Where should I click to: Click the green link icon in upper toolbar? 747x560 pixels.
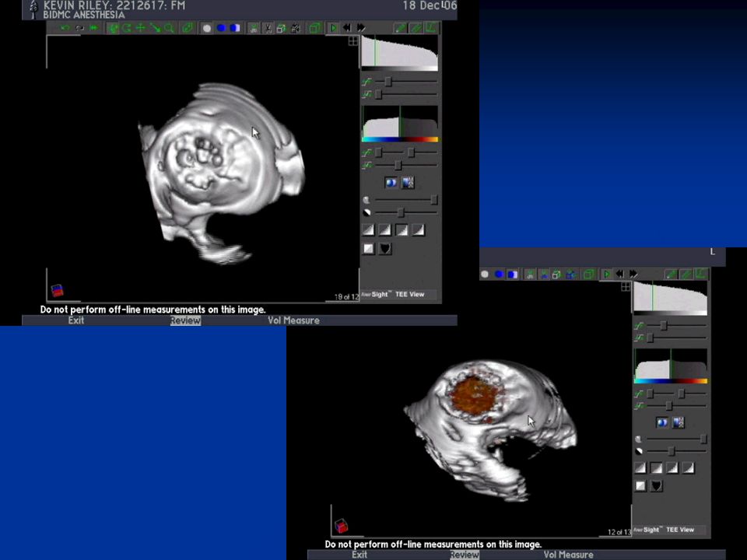[x=188, y=28]
